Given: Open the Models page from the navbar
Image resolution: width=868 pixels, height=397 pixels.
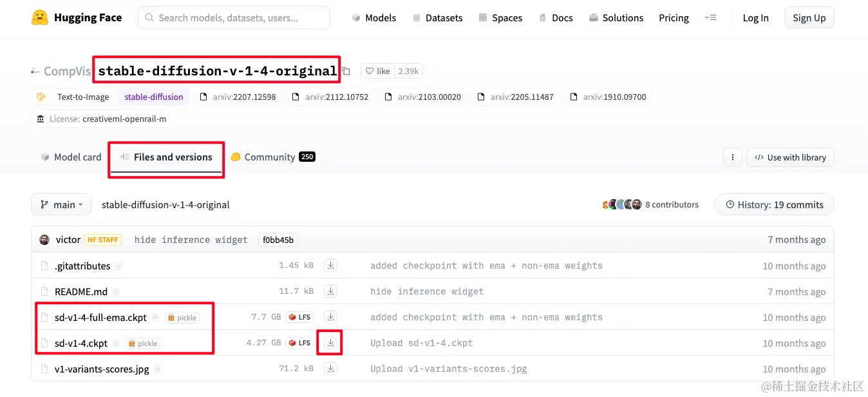Looking at the screenshot, I should pos(374,17).
